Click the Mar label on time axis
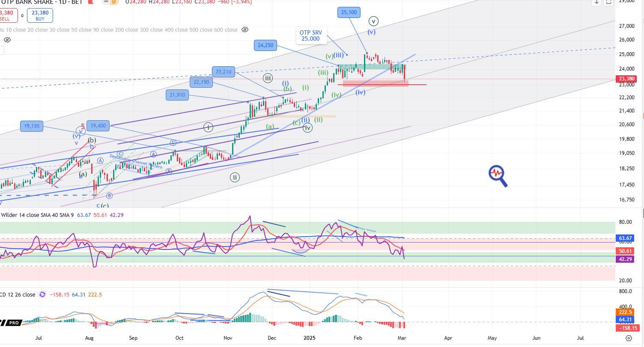The image size is (644, 347). tap(402, 338)
